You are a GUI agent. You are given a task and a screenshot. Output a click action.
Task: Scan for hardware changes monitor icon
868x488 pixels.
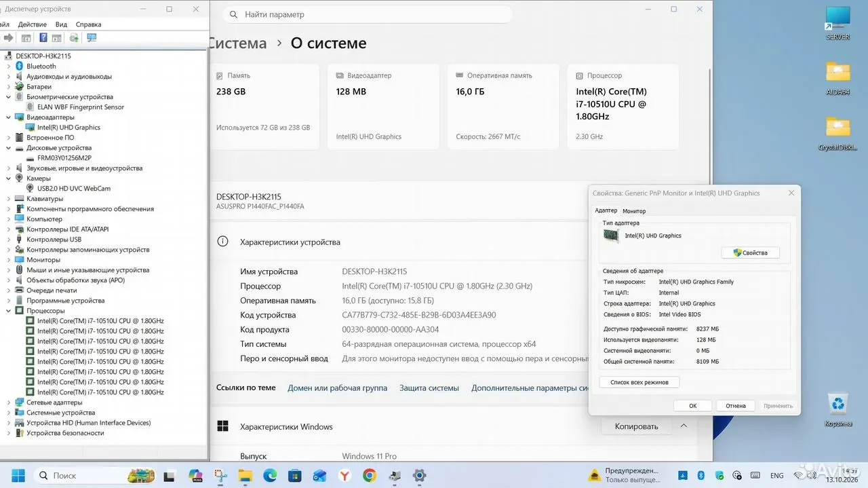(x=92, y=38)
